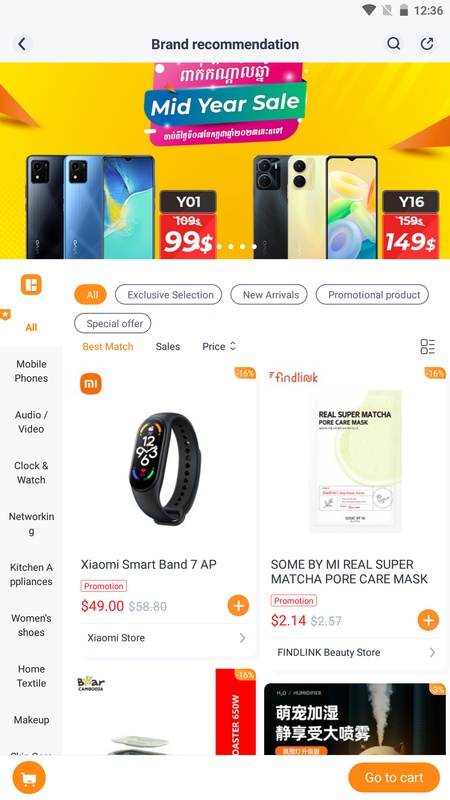Tap the share icon in header

427,44
